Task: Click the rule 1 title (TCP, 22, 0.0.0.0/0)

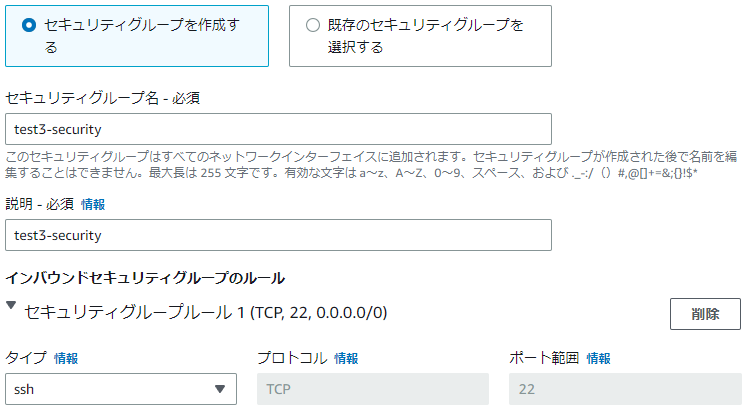Action: click(206, 313)
